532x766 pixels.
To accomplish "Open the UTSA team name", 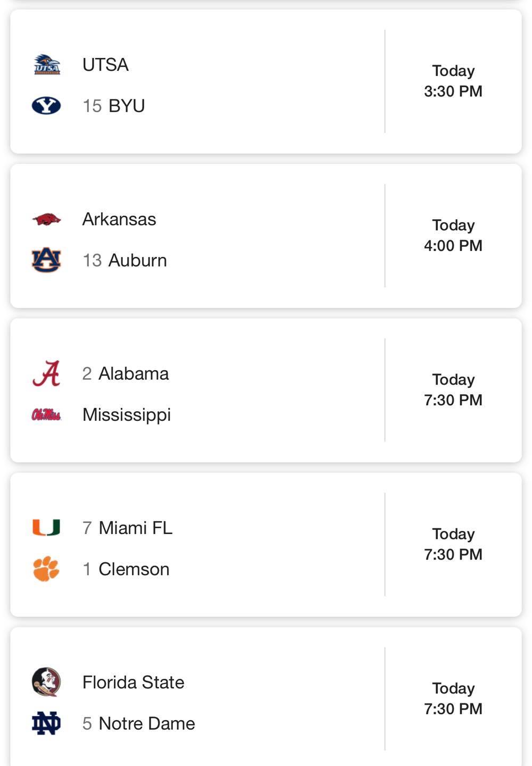I will [x=105, y=65].
